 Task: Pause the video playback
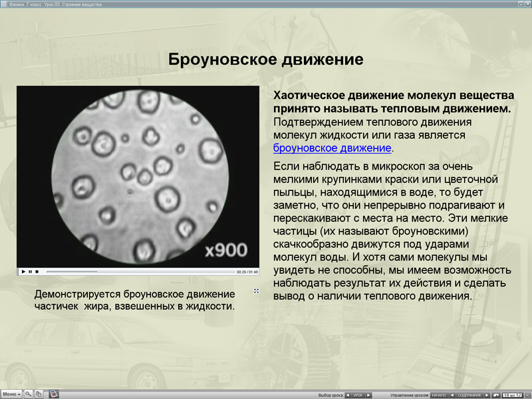pos(30,271)
